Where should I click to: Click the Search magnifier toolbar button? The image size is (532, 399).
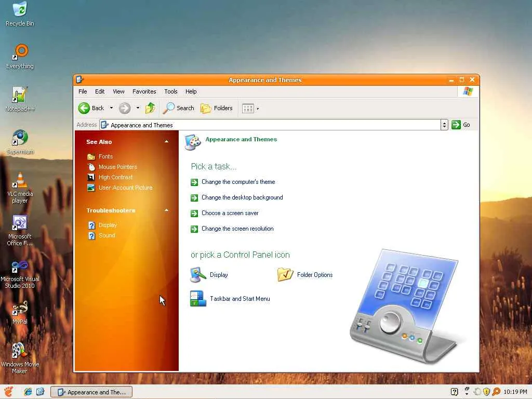179,108
